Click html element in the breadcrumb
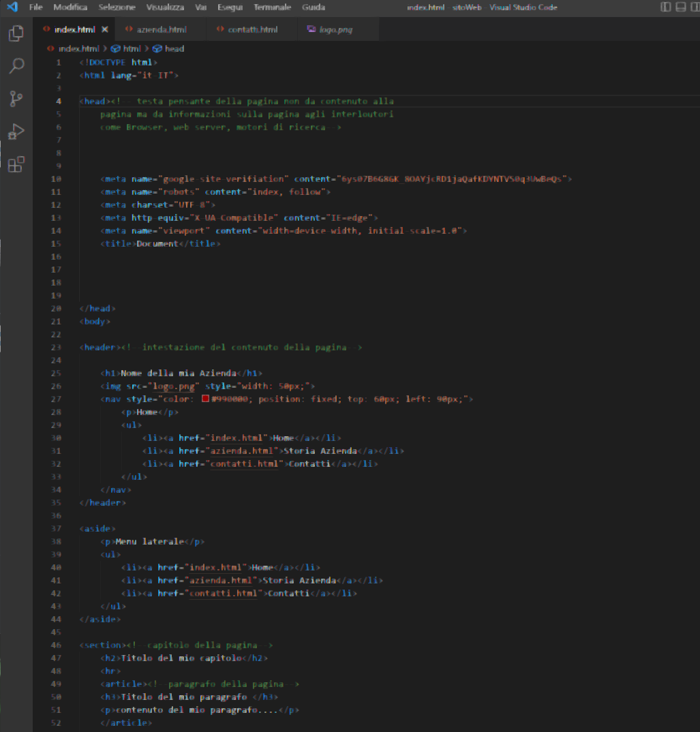 click(132, 48)
